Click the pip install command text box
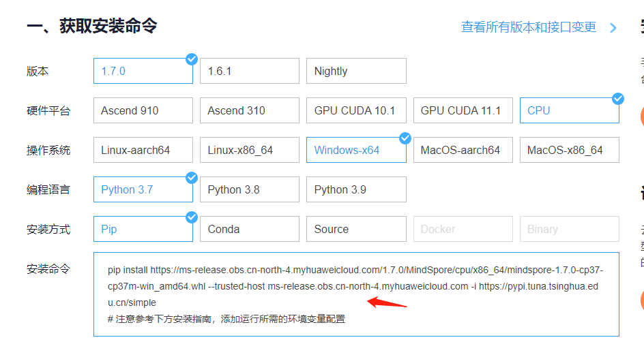The width and height of the screenshot is (644, 357). pos(356,294)
